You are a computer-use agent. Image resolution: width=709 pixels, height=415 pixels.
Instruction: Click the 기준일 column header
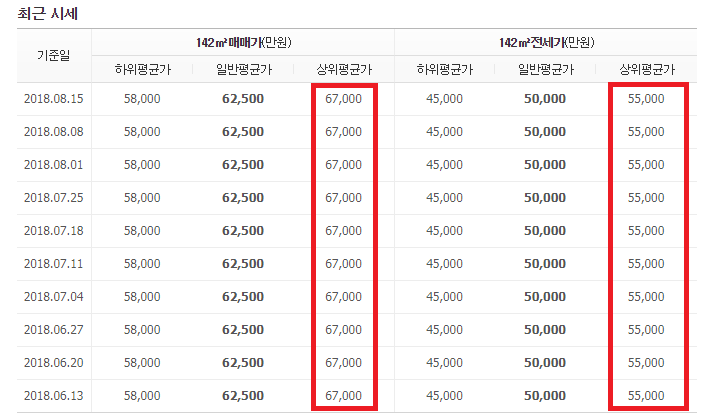click(x=53, y=56)
